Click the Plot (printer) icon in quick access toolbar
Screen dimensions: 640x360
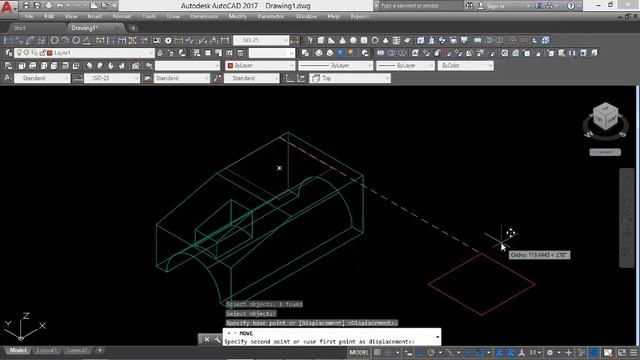click(49, 6)
